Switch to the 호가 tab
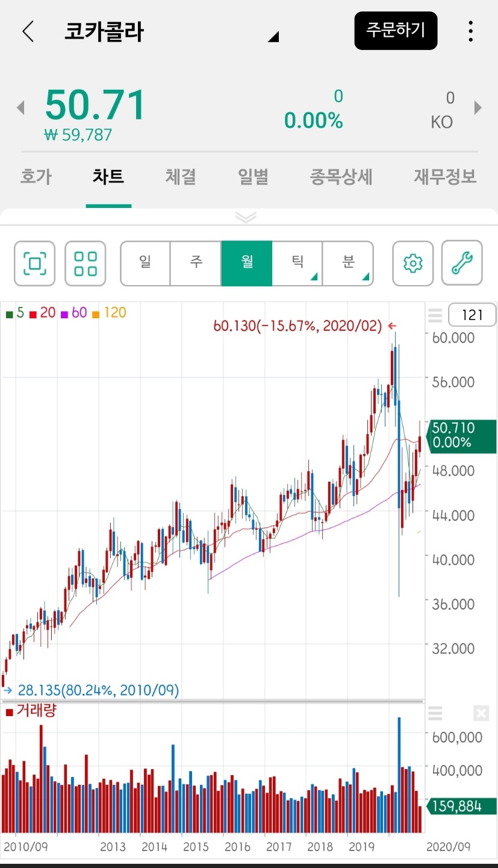The width and height of the screenshot is (498, 868). coord(36,177)
